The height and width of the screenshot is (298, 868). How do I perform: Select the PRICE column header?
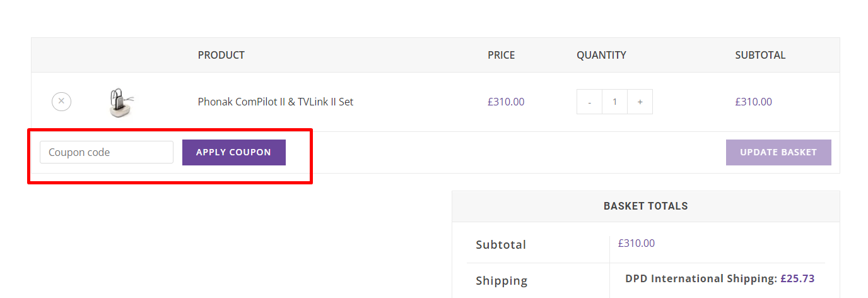tap(501, 55)
